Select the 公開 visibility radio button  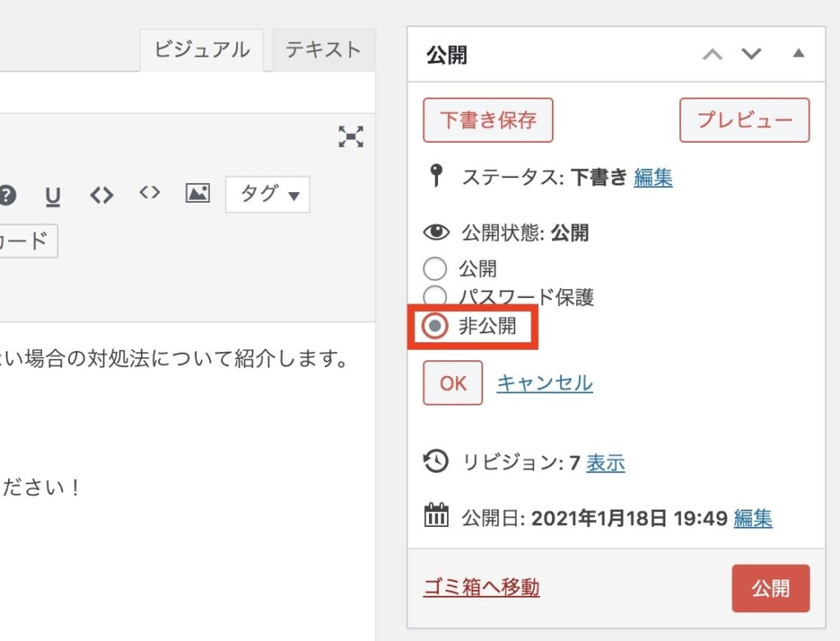tap(435, 268)
